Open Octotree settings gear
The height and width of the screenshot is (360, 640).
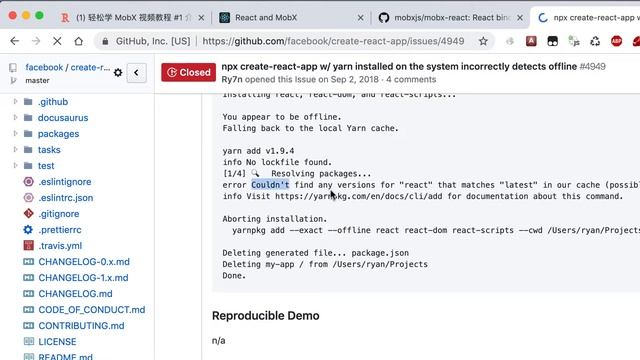tap(118, 73)
